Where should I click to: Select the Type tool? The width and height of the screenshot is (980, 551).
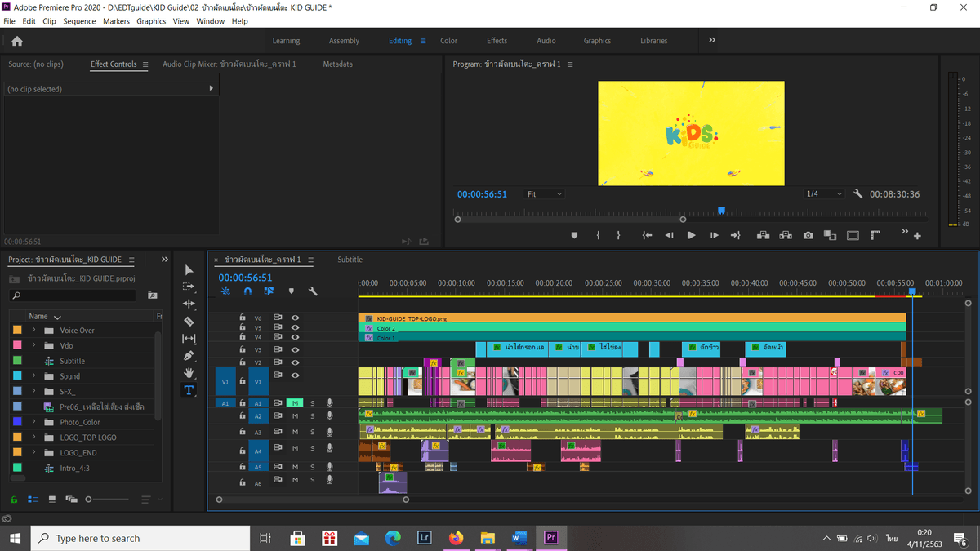189,390
